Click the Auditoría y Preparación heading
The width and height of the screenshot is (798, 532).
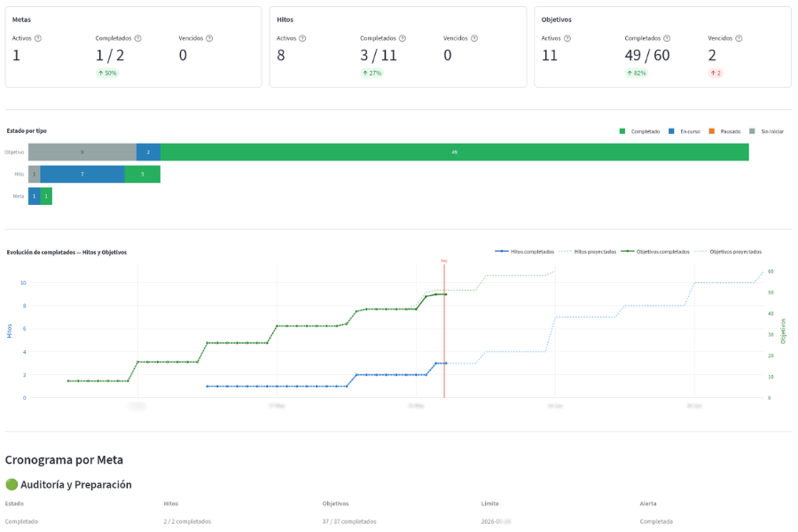click(76, 485)
